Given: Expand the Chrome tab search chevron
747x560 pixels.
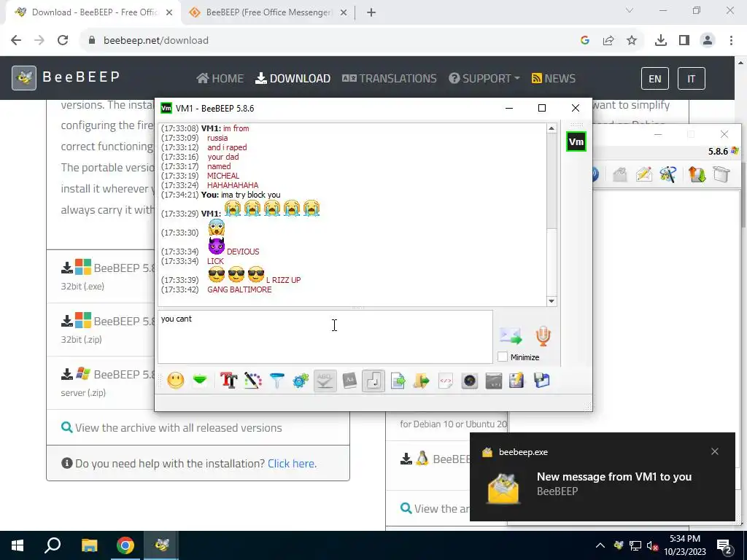Looking at the screenshot, I should click(630, 10).
